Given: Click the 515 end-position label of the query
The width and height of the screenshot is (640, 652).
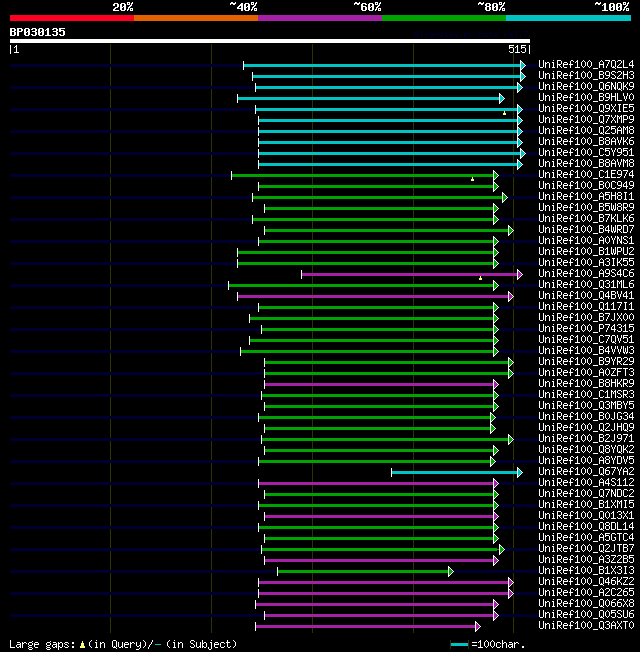Looking at the screenshot, I should 517,49.
